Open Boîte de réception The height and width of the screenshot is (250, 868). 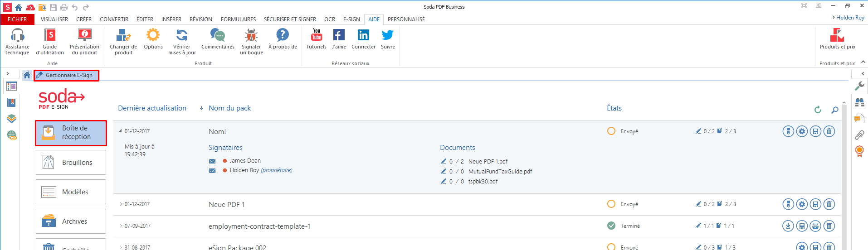71,133
